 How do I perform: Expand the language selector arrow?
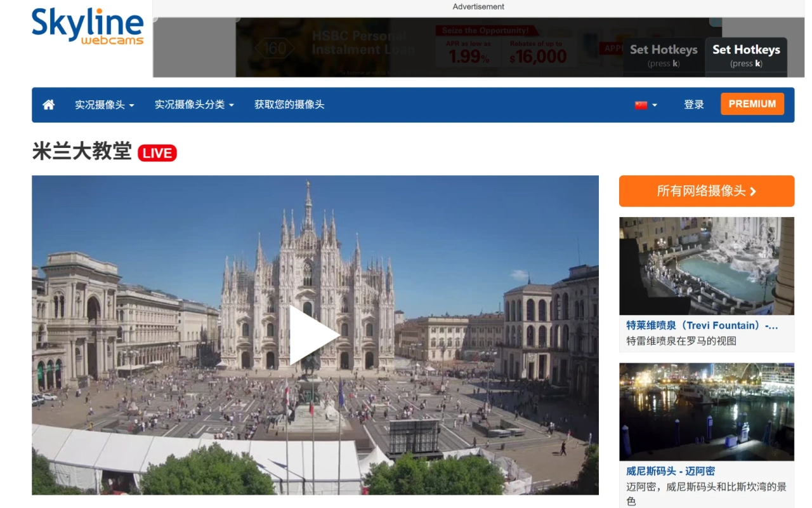point(655,105)
